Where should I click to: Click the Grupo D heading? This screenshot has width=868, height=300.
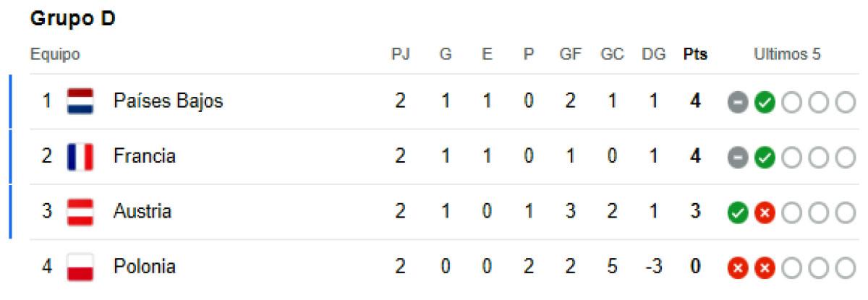coord(73,21)
